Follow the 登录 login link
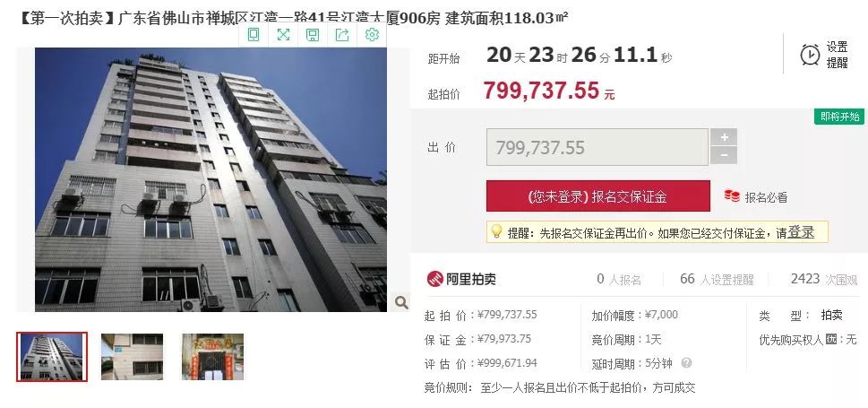The width and height of the screenshot is (868, 408). [x=801, y=233]
